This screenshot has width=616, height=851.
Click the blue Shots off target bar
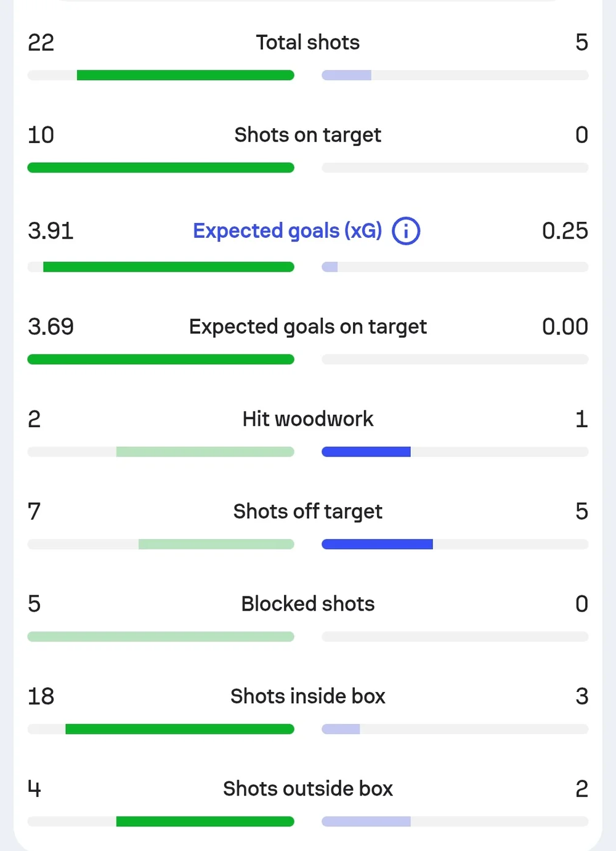(x=377, y=544)
